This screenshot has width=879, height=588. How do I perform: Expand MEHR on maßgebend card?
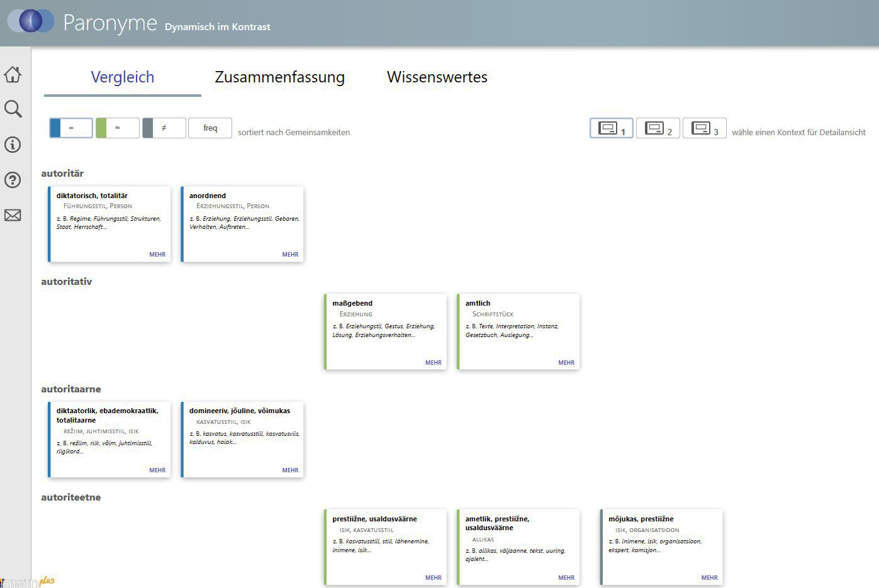(x=433, y=363)
